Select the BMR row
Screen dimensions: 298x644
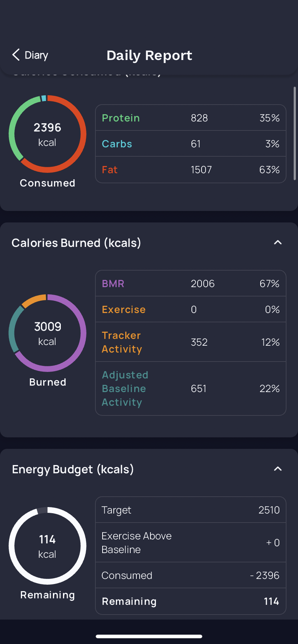(x=190, y=284)
